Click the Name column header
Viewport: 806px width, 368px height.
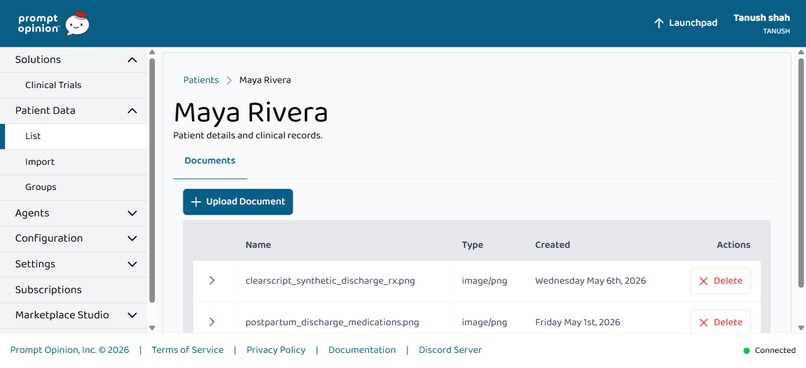coord(258,245)
